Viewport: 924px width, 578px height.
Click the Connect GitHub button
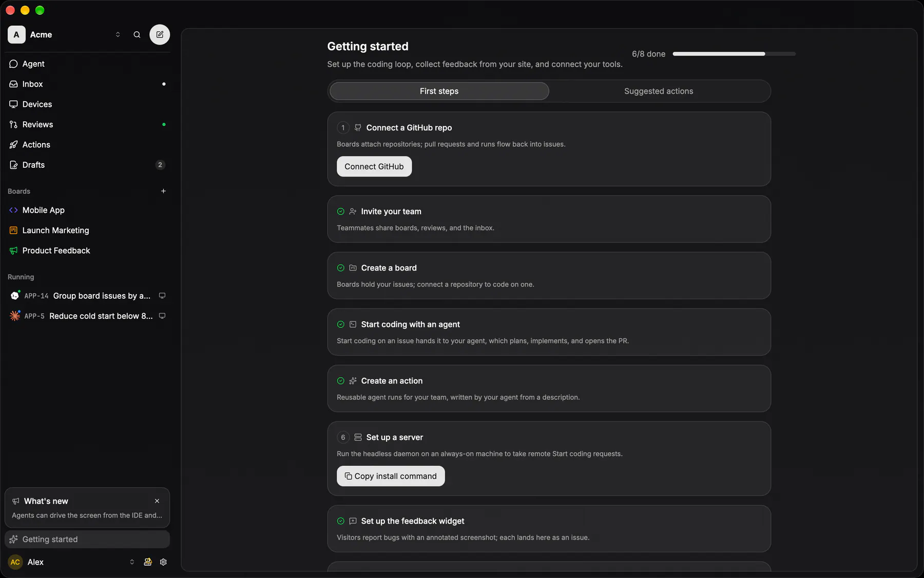pos(374,166)
